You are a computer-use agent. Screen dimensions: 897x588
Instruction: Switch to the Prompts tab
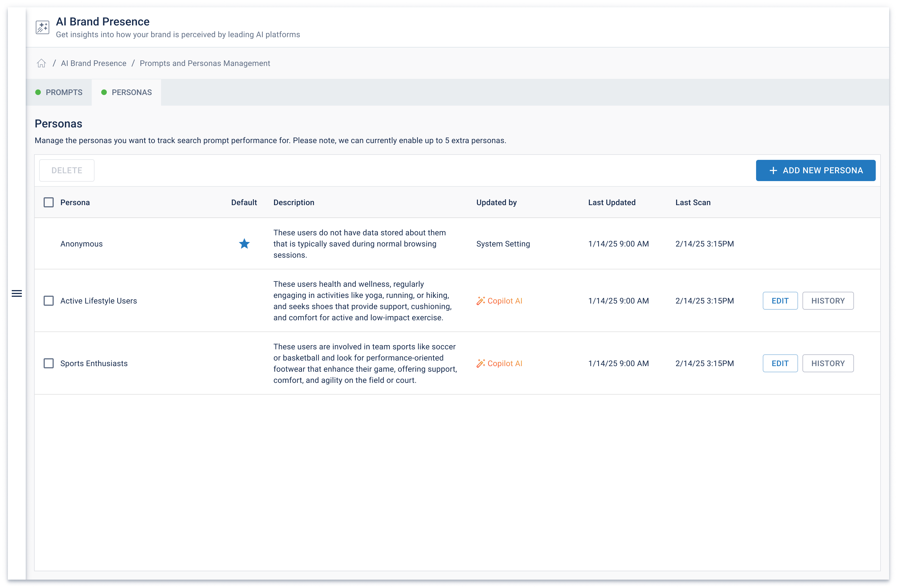[59, 92]
